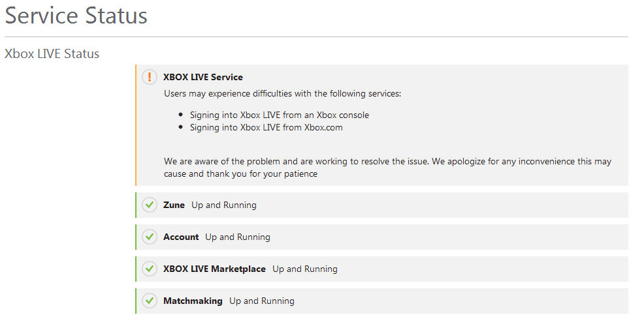Click the Zune 'Up and Running' status text
The image size is (644, 315).
[x=224, y=205]
